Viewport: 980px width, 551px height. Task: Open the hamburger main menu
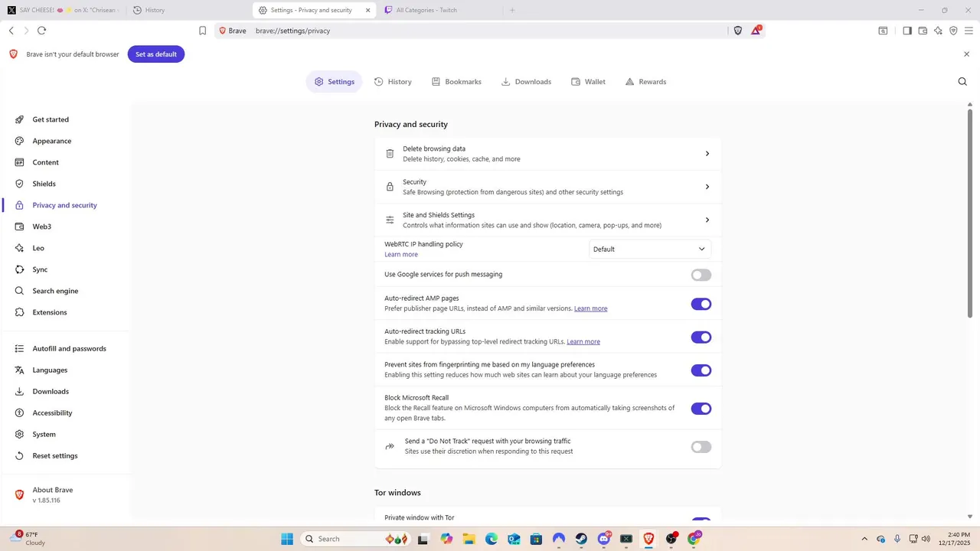[968, 31]
